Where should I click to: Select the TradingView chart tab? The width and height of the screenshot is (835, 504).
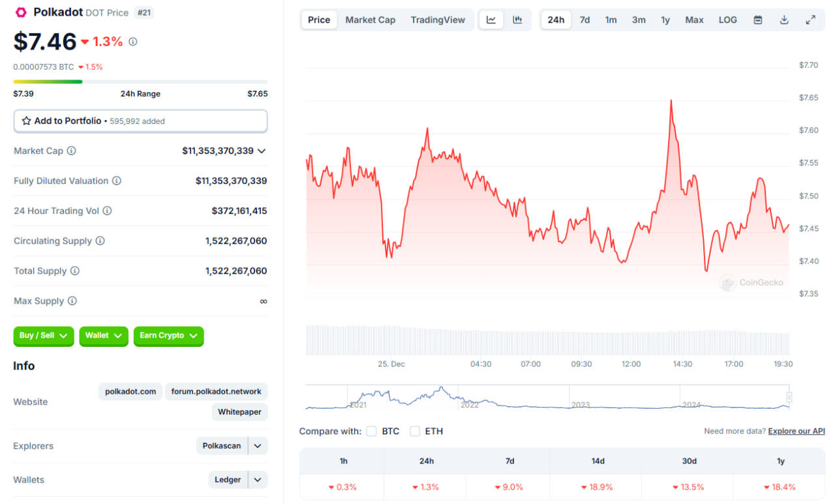438,20
